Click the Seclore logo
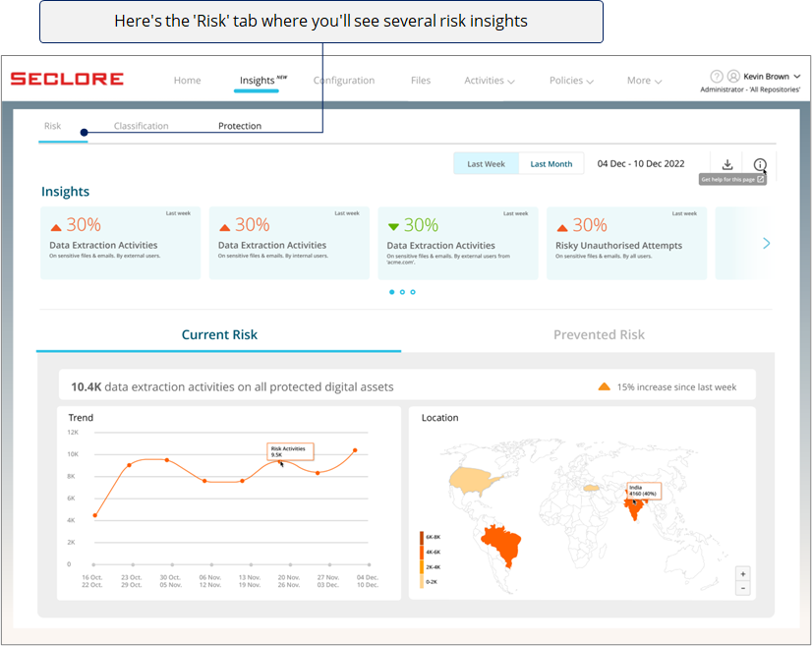The image size is (812, 646). (67, 79)
